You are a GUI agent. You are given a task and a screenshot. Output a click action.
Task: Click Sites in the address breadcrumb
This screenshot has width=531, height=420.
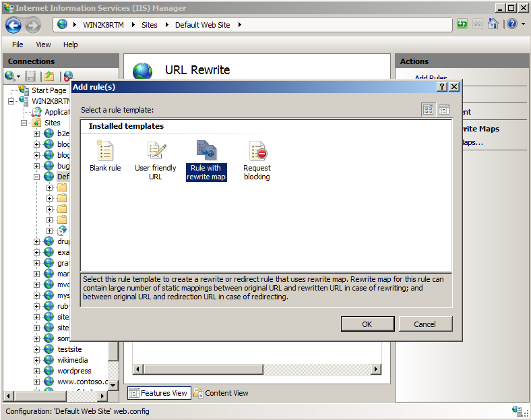click(x=150, y=25)
